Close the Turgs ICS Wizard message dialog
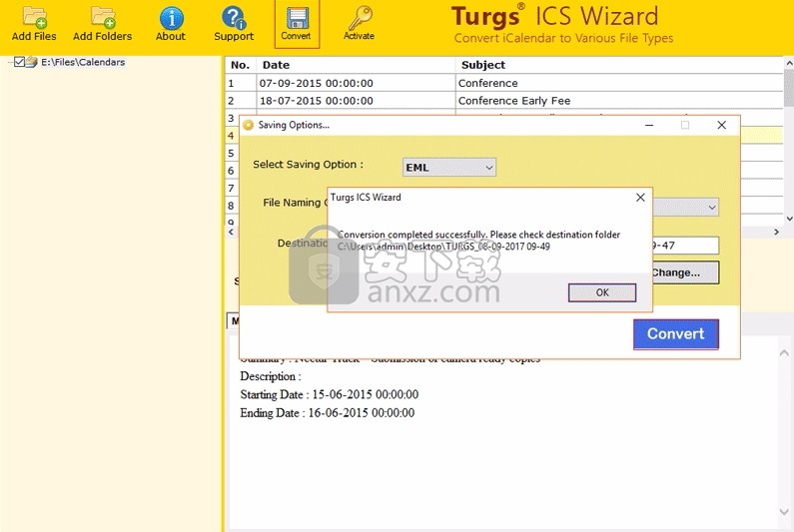This screenshot has width=794, height=532. pyautogui.click(x=640, y=198)
